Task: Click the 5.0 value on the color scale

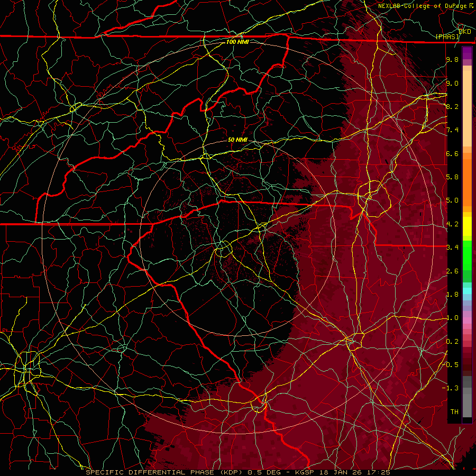Action: 452,200
